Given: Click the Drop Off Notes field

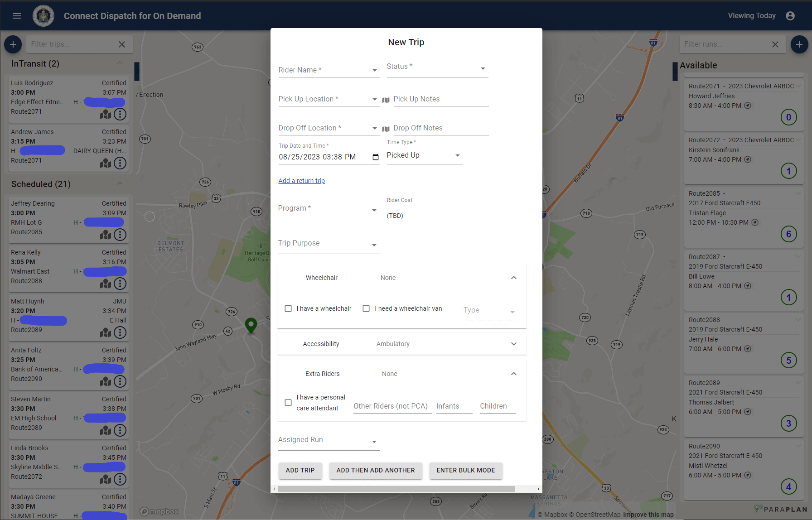Looking at the screenshot, I should pos(441,128).
